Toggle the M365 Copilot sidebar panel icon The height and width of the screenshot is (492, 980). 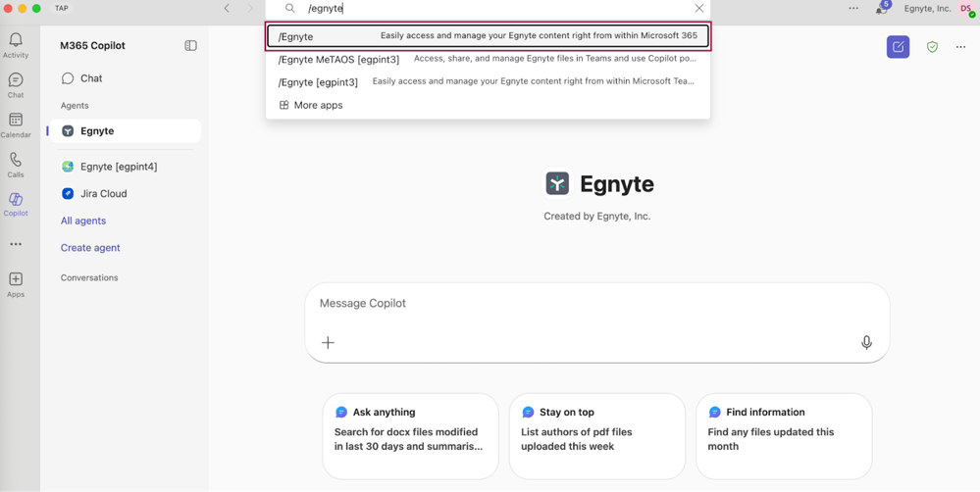[x=190, y=46]
